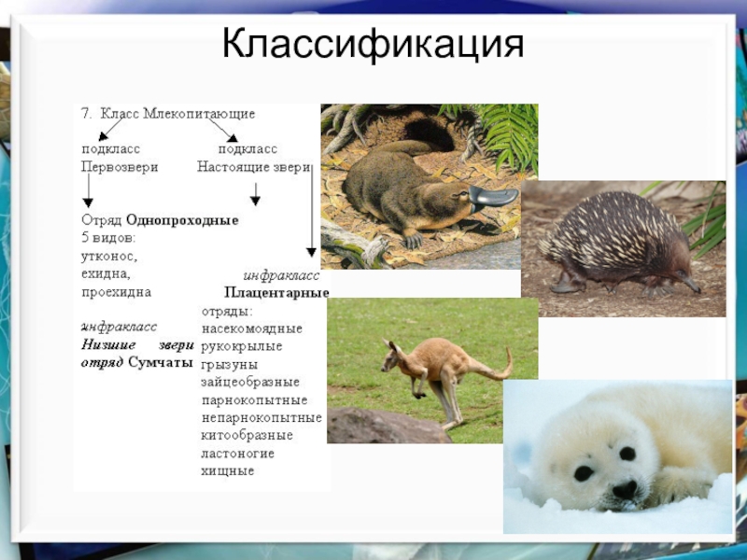
Task: Click the list item "парнокопытные"
Action: [x=254, y=400]
